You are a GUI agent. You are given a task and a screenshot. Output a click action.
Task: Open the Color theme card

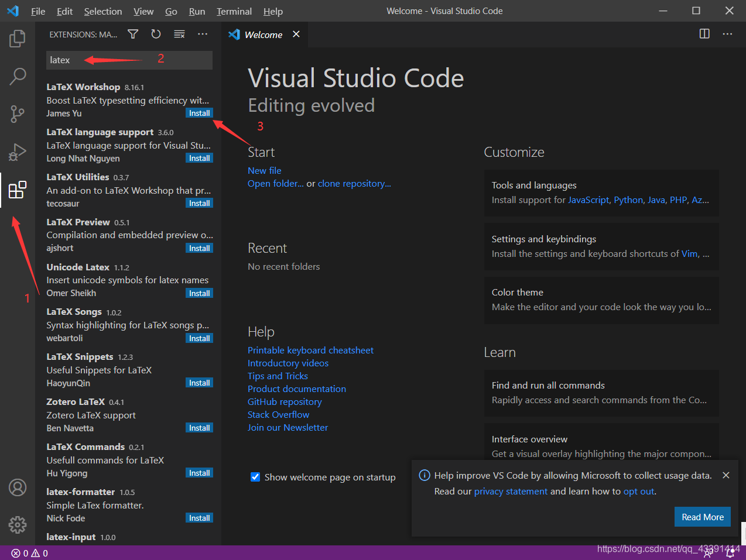point(601,300)
